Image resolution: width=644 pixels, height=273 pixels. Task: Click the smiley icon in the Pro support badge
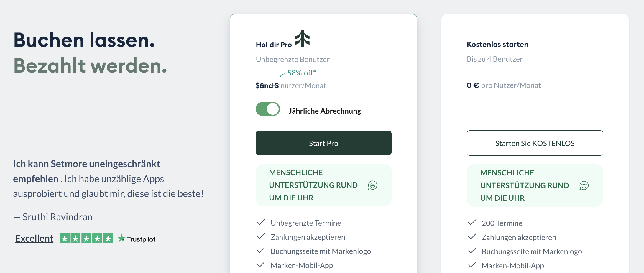[x=372, y=185]
